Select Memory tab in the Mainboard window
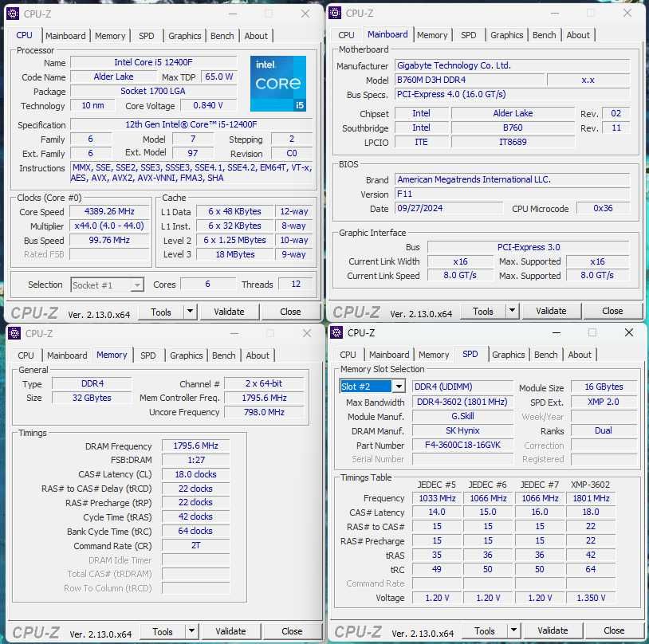The width and height of the screenshot is (649, 644). point(432,35)
